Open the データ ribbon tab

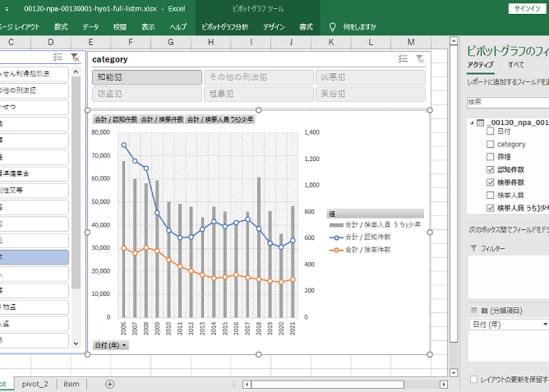(90, 27)
